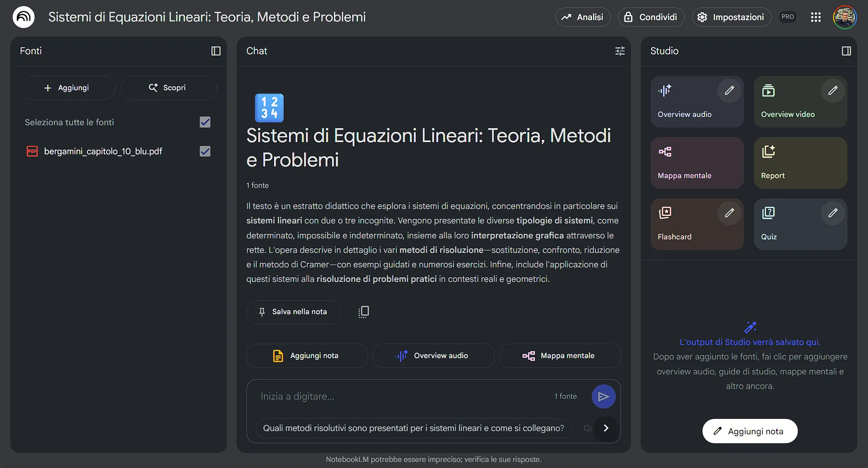Image resolution: width=868 pixels, height=468 pixels.
Task: Select suggested question about metodi risolutivi
Action: 413,428
